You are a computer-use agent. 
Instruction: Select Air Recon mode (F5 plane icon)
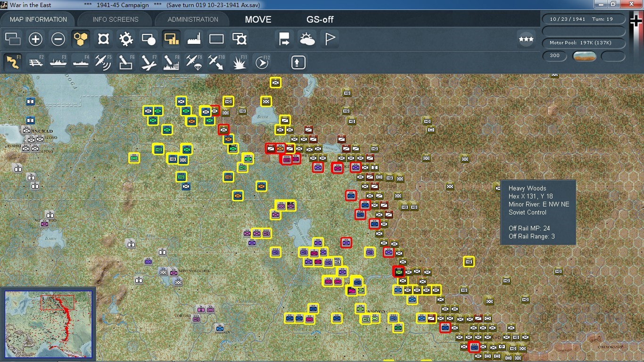coord(104,62)
